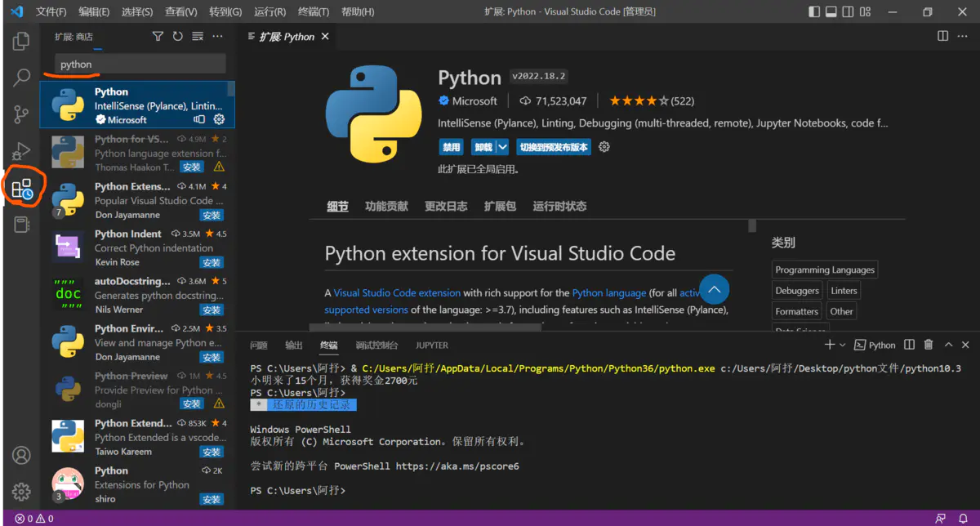This screenshot has height=526, width=980.
Task: Click the star rating (522) on Python page
Action: pos(652,101)
